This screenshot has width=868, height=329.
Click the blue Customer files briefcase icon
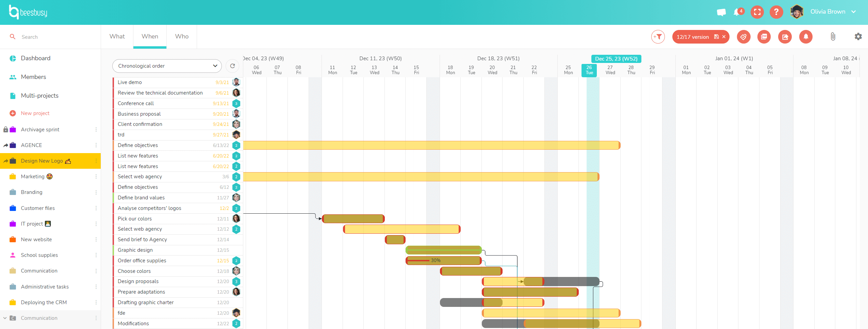click(x=13, y=208)
